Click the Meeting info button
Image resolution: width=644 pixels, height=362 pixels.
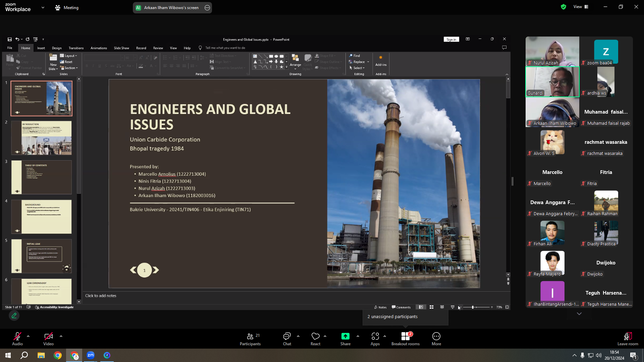click(x=67, y=7)
